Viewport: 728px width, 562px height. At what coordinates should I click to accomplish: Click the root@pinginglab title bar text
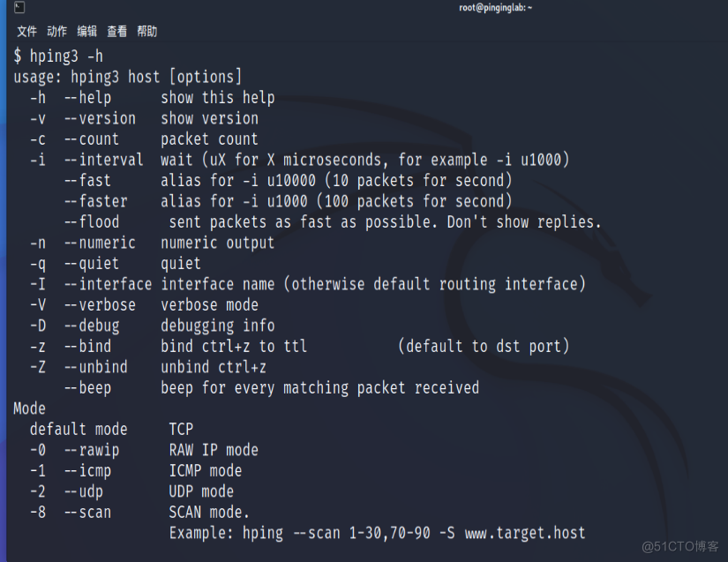[x=495, y=8]
